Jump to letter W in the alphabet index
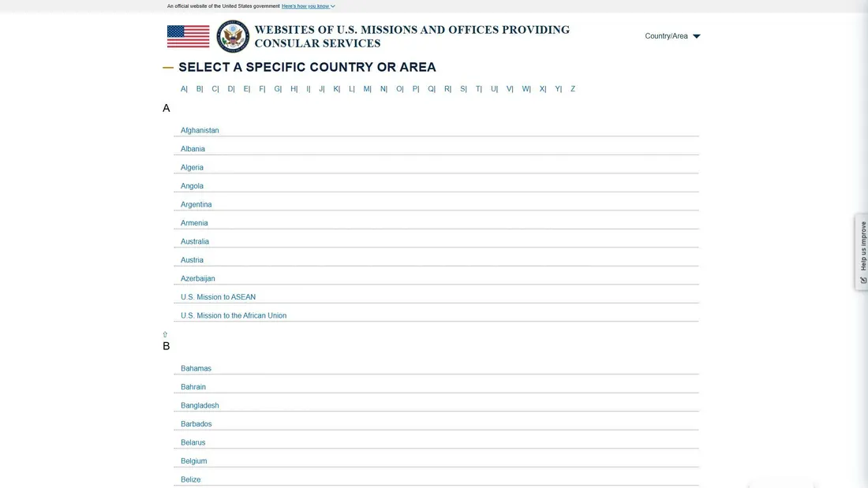The image size is (868, 488). click(x=526, y=88)
